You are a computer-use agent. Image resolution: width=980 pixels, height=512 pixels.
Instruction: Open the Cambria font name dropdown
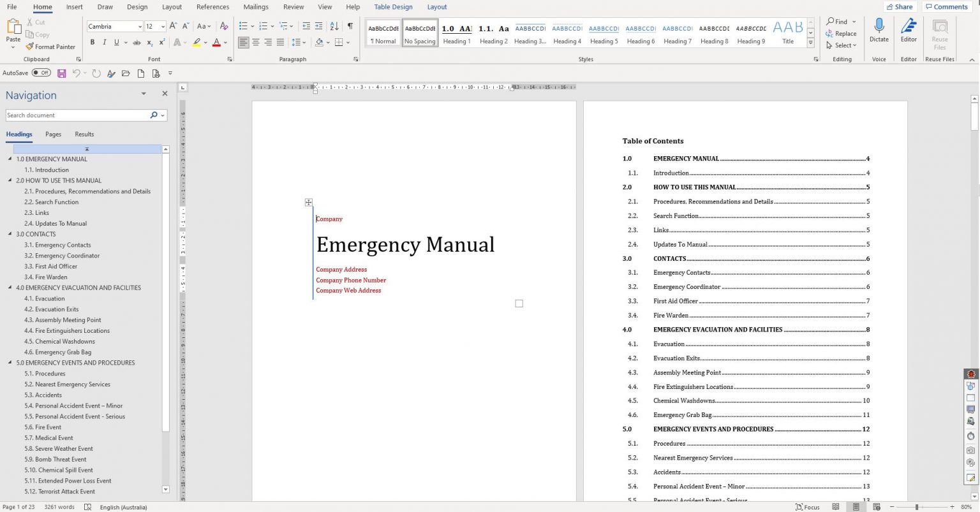pyautogui.click(x=142, y=26)
